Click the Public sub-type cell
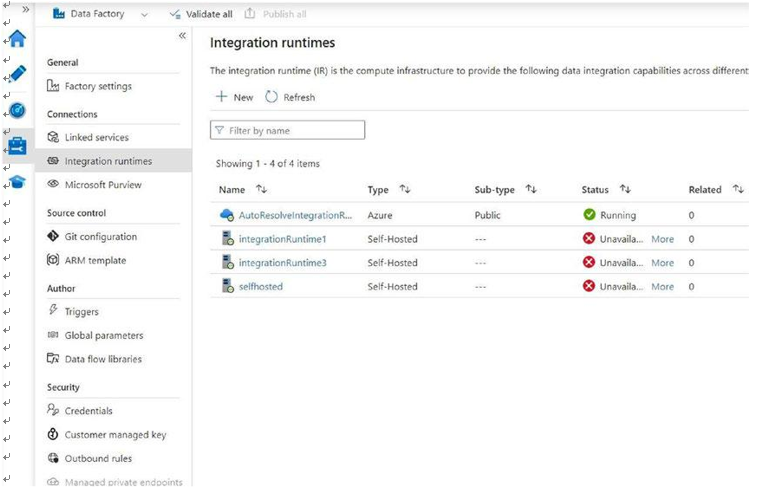The width and height of the screenshot is (757, 489). [x=487, y=215]
